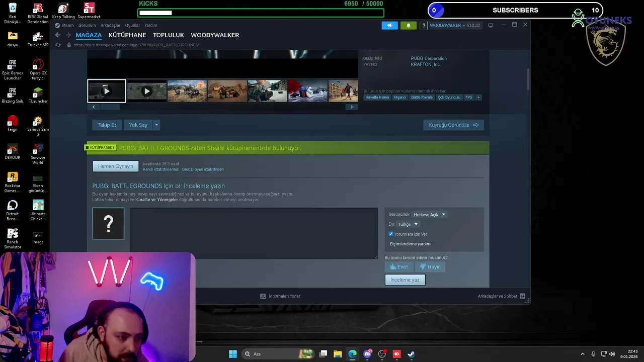644x362 pixels.
Task: Click the Yok Say button
Action: coord(138,125)
